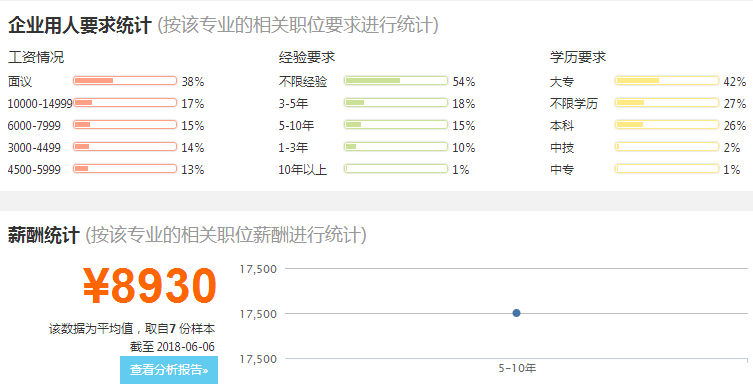The height and width of the screenshot is (387, 753).
Task: Click the 5-10年 experience green bar
Action: (396, 125)
